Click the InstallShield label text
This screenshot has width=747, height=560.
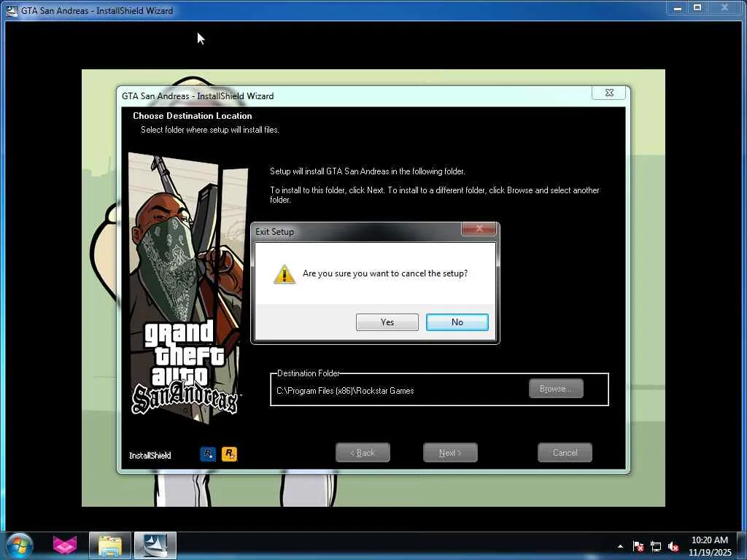(150, 456)
